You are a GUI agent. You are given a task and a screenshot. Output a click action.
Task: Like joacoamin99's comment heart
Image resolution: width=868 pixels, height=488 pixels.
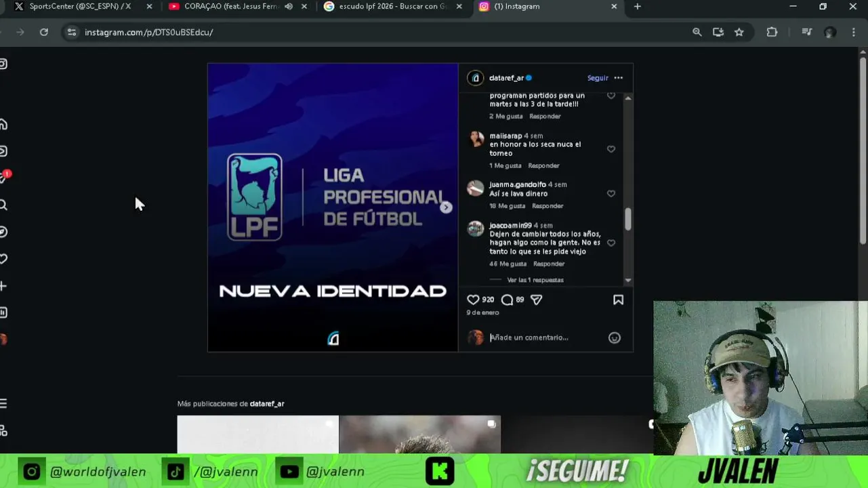(x=611, y=243)
